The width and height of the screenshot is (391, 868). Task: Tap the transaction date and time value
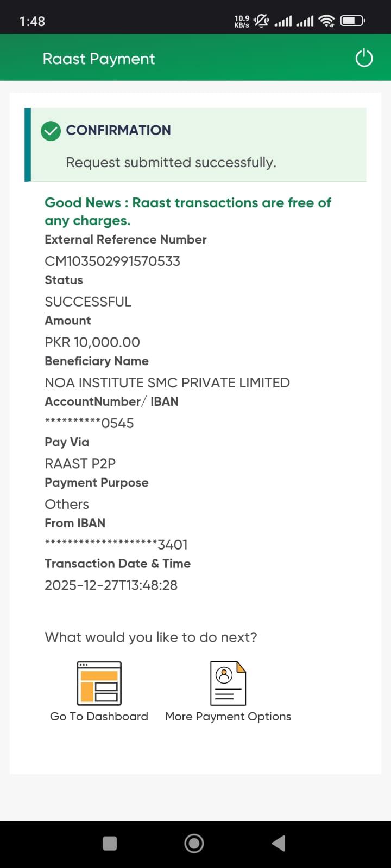click(111, 585)
